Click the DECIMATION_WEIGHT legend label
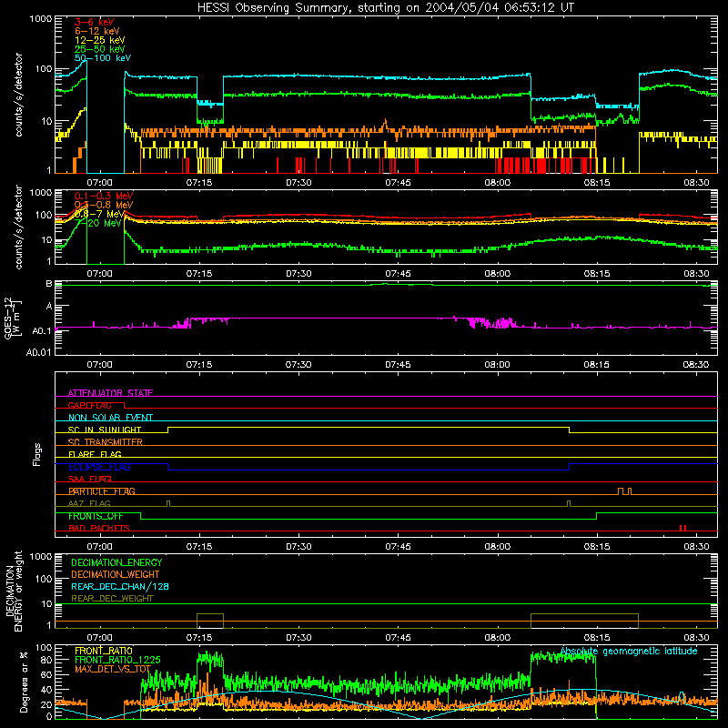This screenshot has width=728, height=728. [x=116, y=574]
